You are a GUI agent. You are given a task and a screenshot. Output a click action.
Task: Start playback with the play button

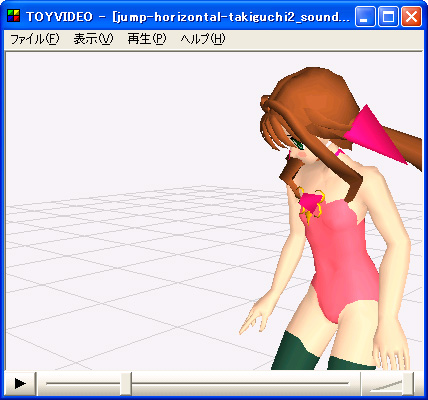coord(20,383)
